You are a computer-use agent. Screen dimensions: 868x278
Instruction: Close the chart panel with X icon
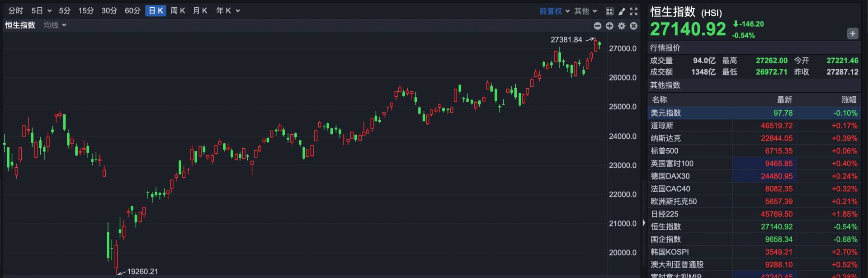point(634,26)
